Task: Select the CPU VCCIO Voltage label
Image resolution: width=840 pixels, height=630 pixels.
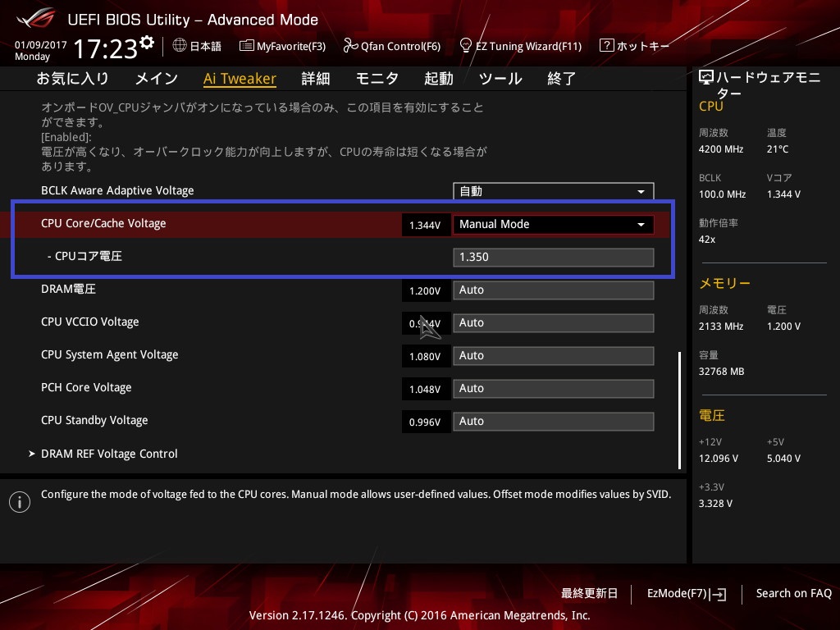Action: [x=90, y=322]
